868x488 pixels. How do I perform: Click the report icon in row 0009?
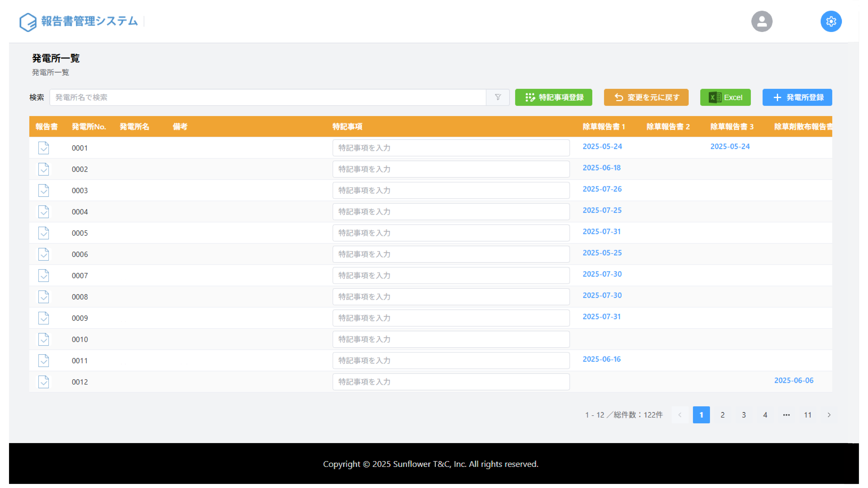point(43,318)
